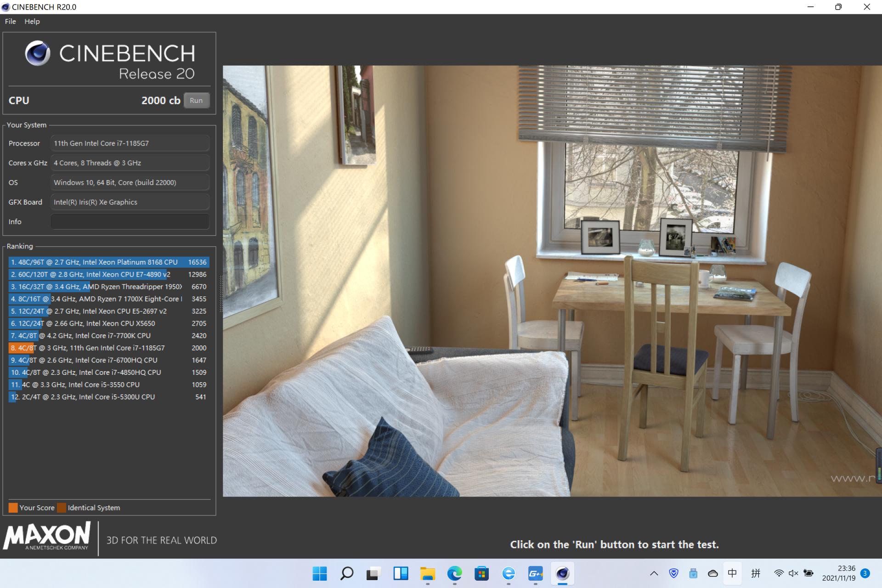This screenshot has height=588, width=882.
Task: Select the Cinebench icon in the taskbar
Action: pyautogui.click(x=563, y=574)
